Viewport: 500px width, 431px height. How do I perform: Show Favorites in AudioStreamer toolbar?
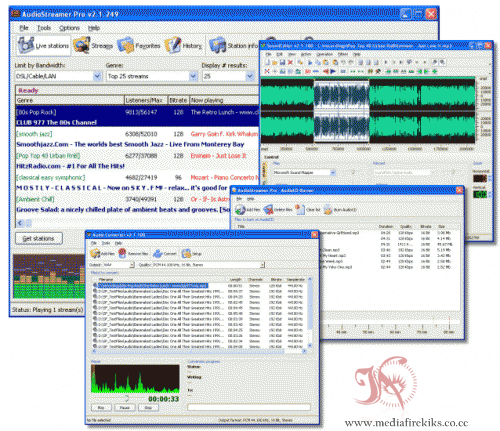(x=138, y=45)
